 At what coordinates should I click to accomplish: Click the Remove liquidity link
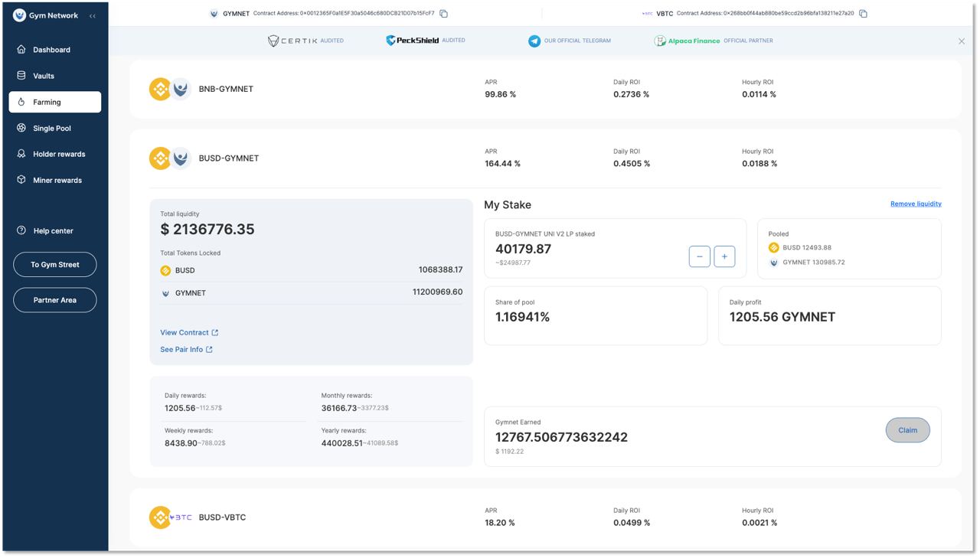click(916, 204)
